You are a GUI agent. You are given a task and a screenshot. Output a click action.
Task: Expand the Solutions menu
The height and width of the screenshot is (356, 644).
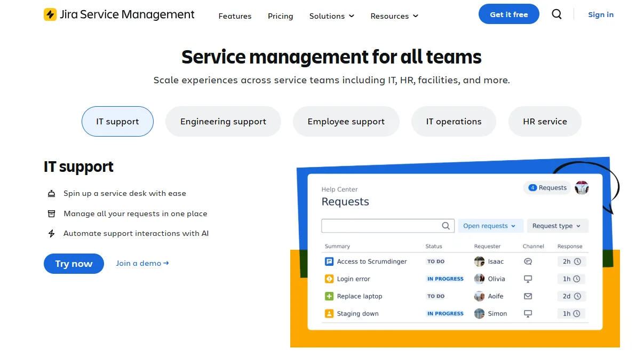[x=332, y=16]
